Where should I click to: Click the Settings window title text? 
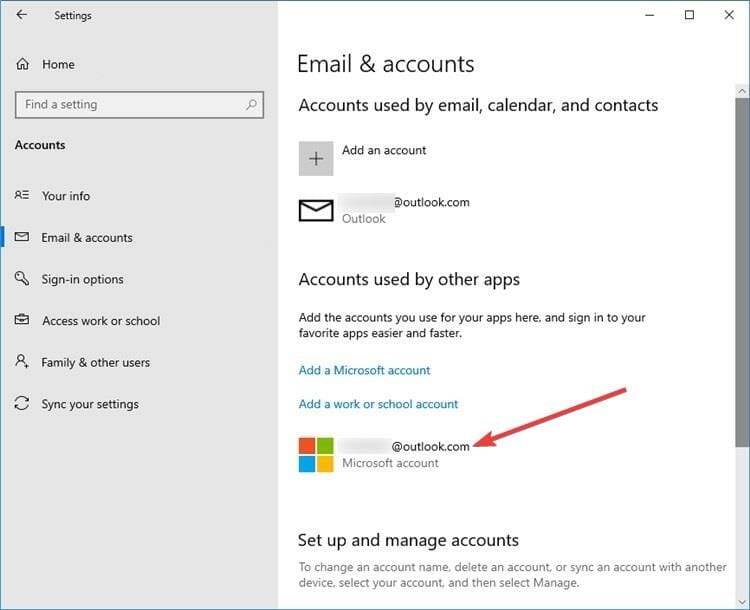tap(73, 15)
